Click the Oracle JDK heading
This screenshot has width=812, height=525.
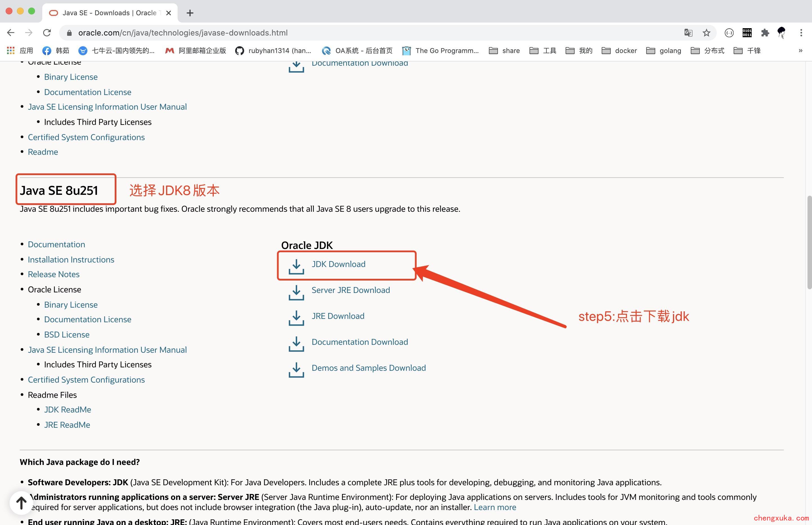[307, 246]
